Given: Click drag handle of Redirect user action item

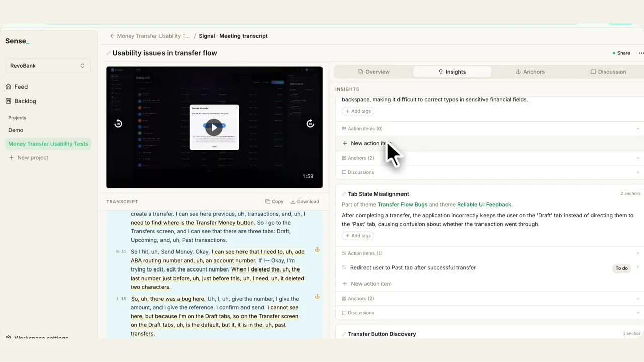Looking at the screenshot, I should point(344,268).
